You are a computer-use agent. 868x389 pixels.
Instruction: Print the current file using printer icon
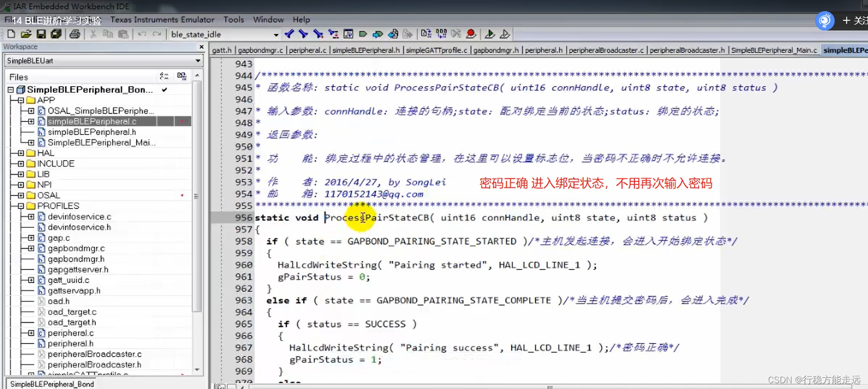74,34
